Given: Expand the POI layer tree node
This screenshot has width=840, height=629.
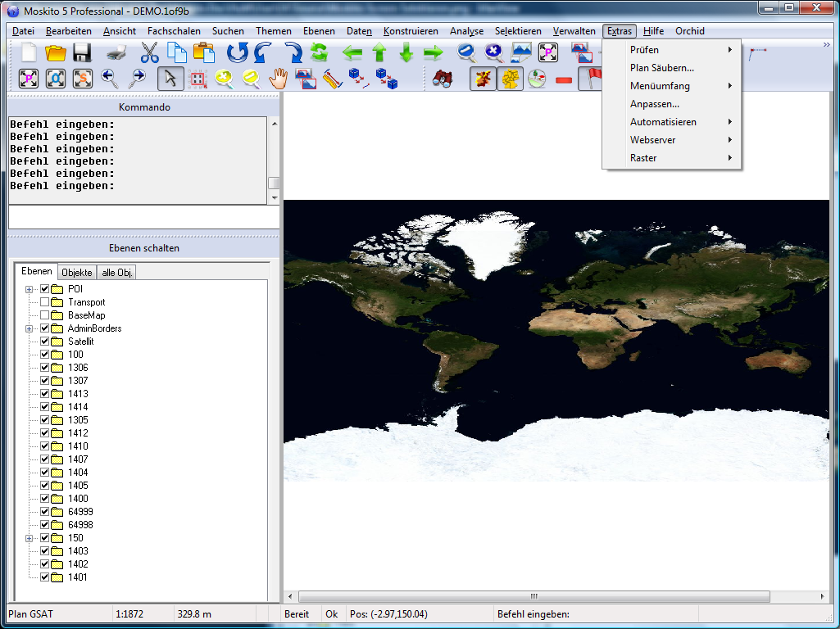Looking at the screenshot, I should (30, 289).
